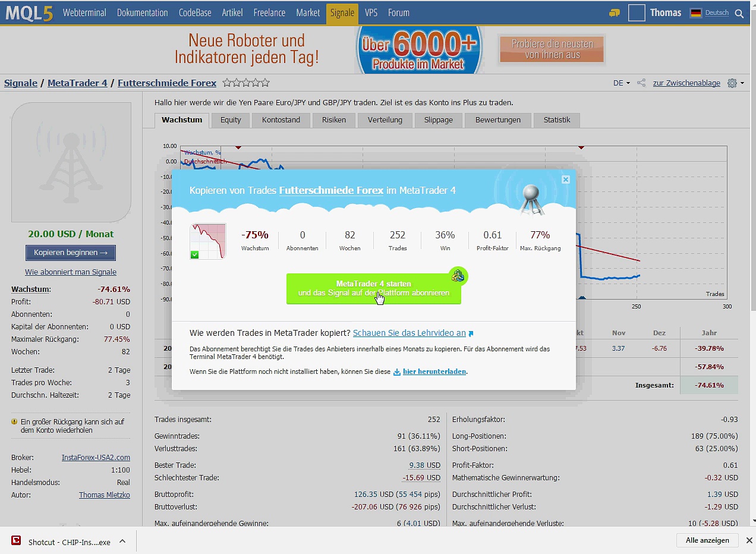The height and width of the screenshot is (554, 756).
Task: Click the search magnifier icon
Action: (x=739, y=13)
